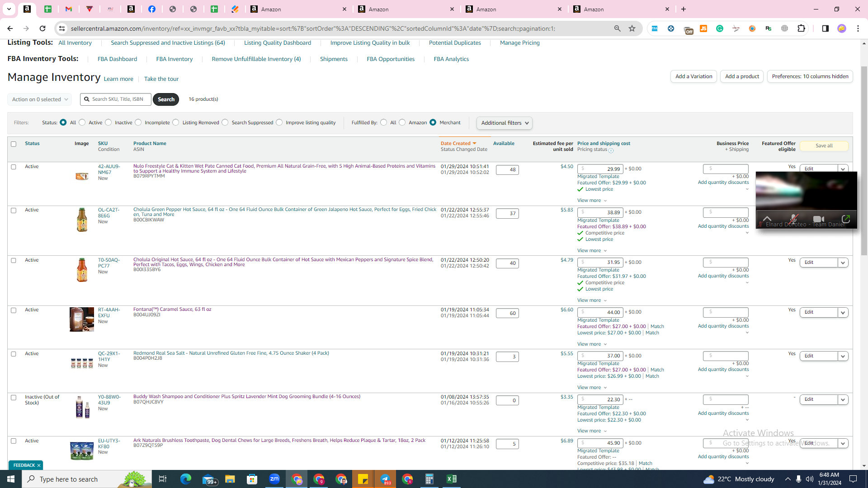Select Fulfilled By Amazon radio
This screenshot has width=868, height=488.
(x=402, y=122)
